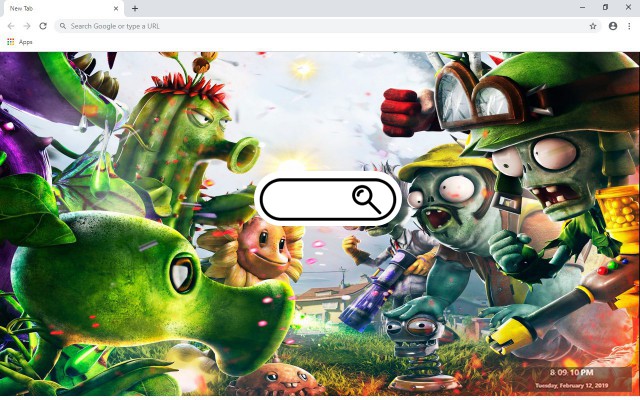Image resolution: width=640 pixels, height=400 pixels.
Task: Select the New Tab tab
Action: pos(62,9)
